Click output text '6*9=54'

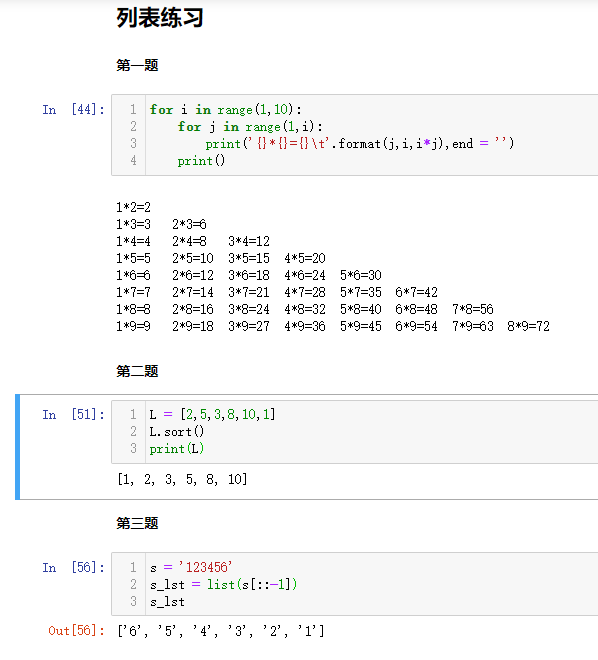click(x=416, y=326)
